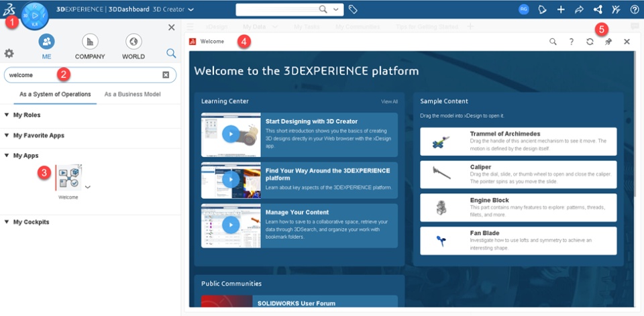Open the My Tasks dashboard tab
Screen dimensions: 644x316
tap(307, 27)
